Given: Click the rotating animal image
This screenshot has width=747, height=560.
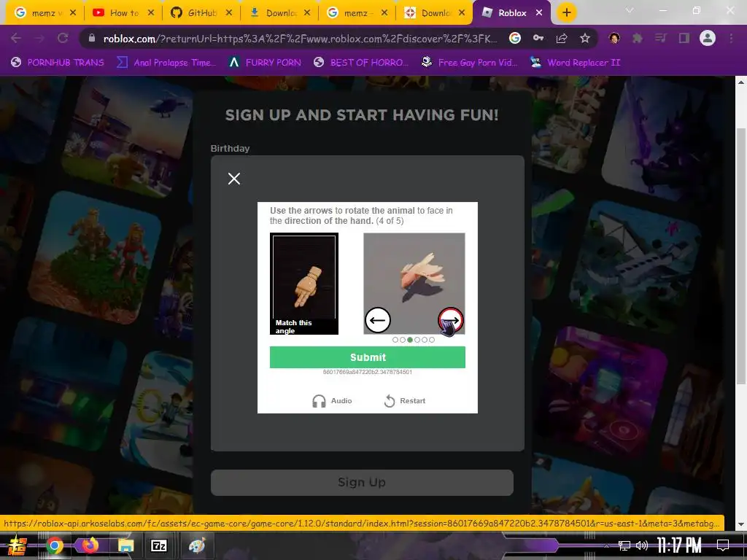Looking at the screenshot, I should tap(414, 284).
